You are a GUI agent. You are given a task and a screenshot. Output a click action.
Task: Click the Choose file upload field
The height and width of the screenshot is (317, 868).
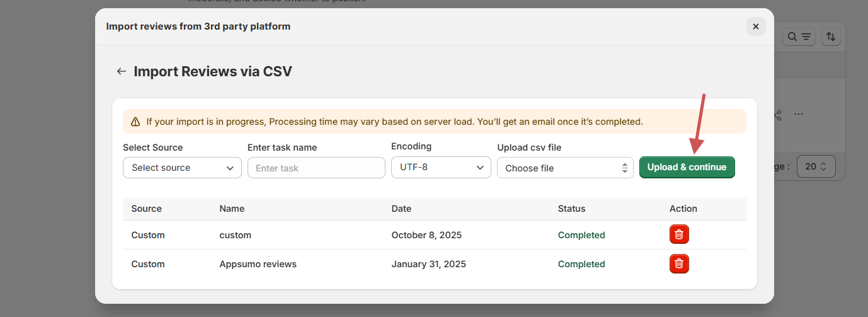click(565, 168)
